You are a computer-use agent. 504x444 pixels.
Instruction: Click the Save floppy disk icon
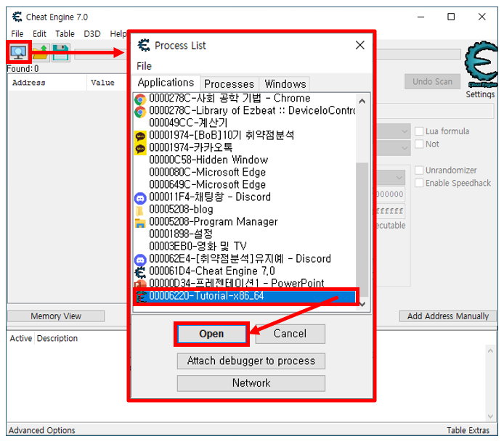click(x=61, y=53)
